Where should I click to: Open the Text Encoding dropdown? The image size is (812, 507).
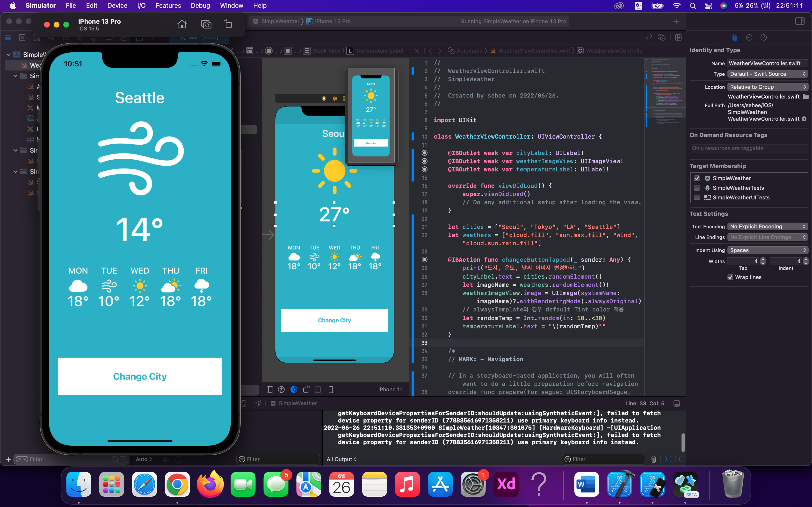coord(767,226)
